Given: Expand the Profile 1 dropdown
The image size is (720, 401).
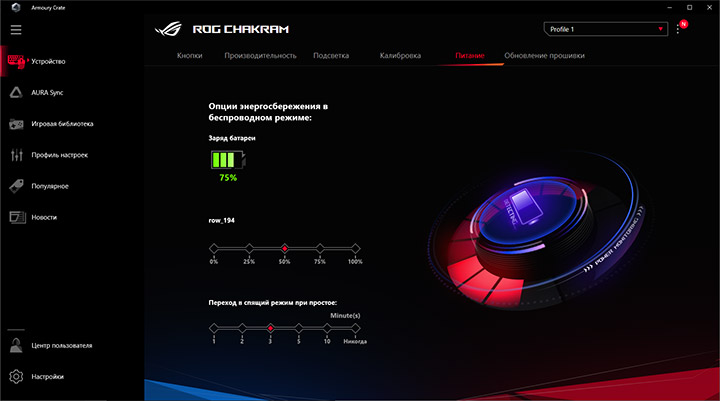Looking at the screenshot, I should (606, 29).
